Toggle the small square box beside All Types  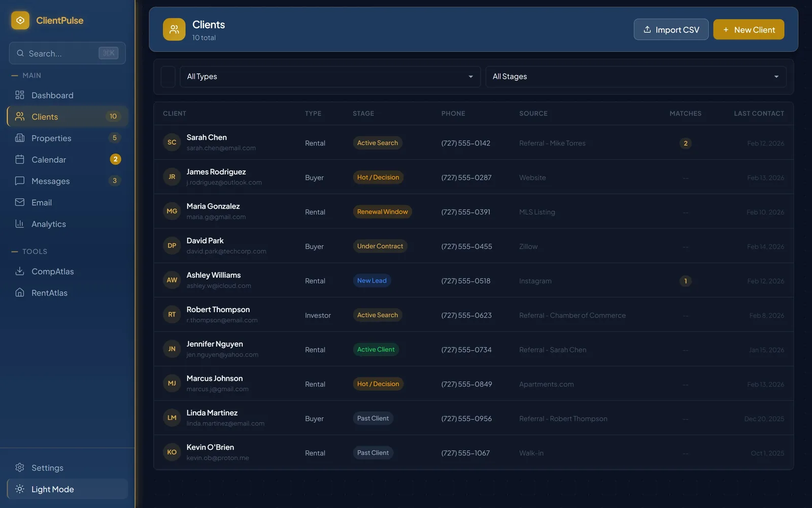168,76
